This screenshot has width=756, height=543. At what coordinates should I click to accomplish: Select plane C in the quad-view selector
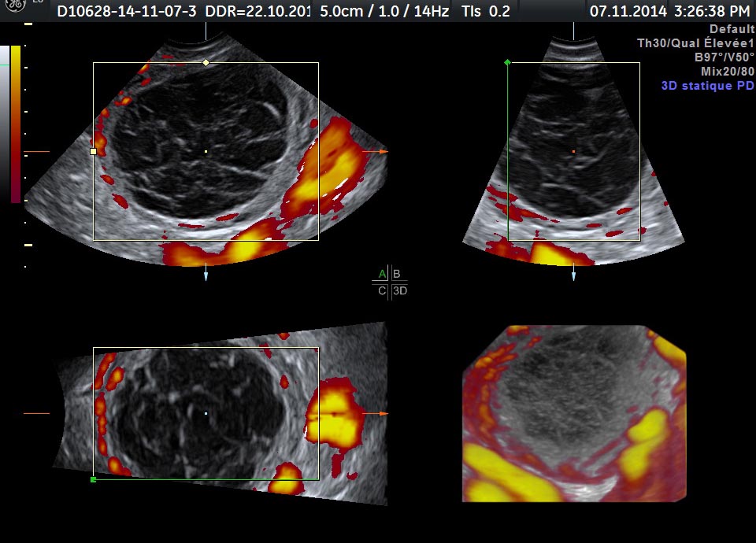click(382, 290)
